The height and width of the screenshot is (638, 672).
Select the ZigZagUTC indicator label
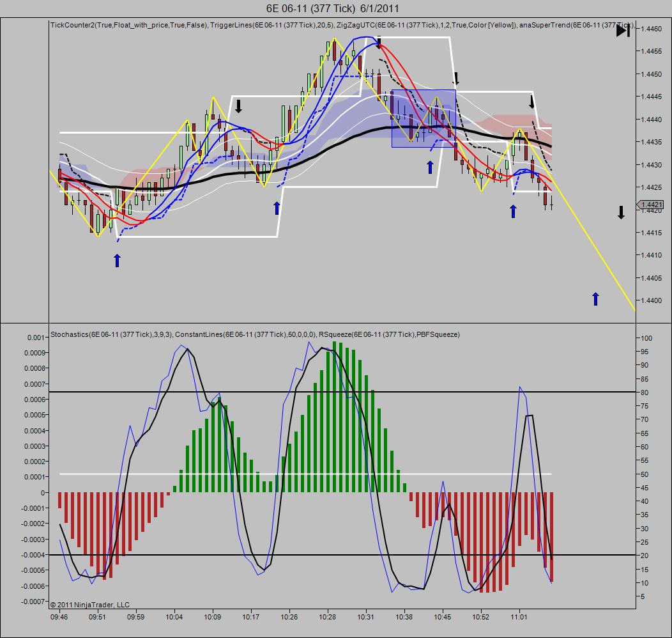pos(427,25)
